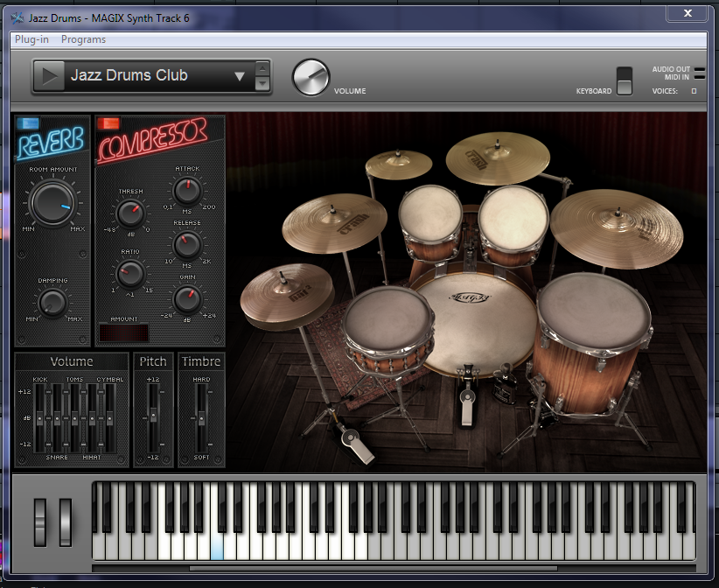Viewport: 719px width, 588px height.
Task: Click the right modulation wheel
Action: (x=66, y=522)
